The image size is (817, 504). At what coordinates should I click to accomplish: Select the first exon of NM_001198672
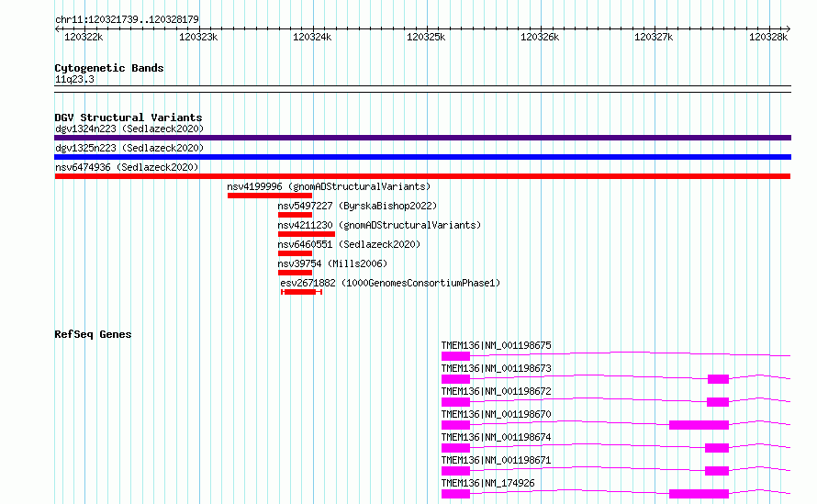(455, 402)
